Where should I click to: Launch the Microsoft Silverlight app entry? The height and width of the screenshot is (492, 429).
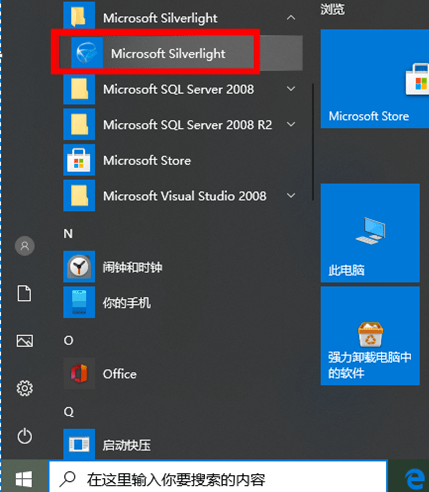(180, 53)
